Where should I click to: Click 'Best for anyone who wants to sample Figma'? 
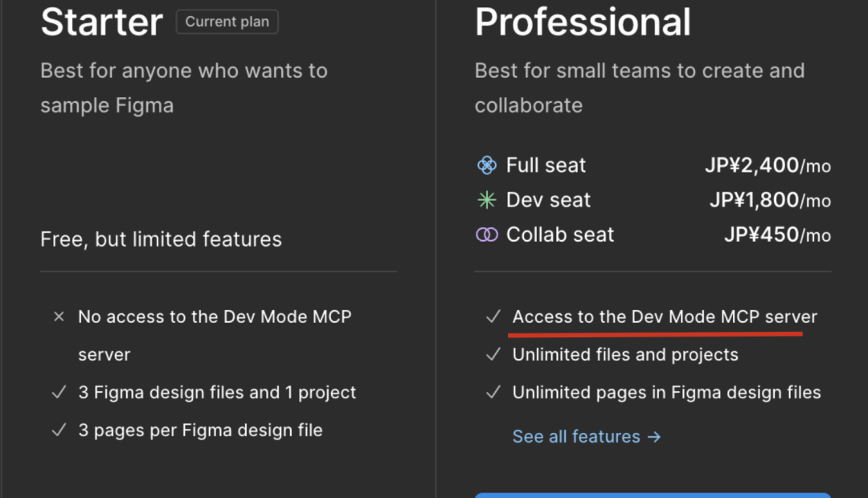tap(184, 88)
